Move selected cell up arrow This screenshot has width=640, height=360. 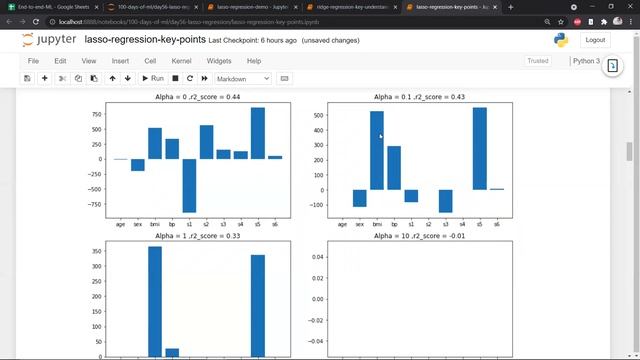[112, 78]
